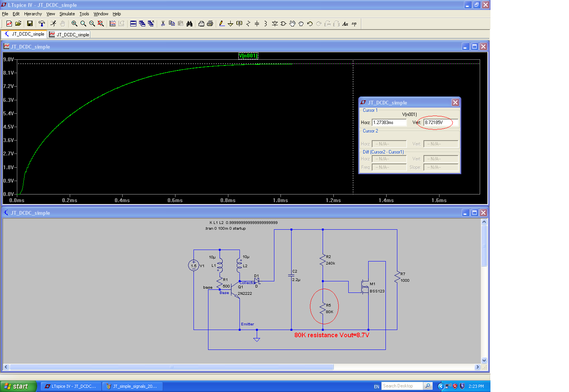Open the Simulate menu
This screenshot has height=392, width=569.
[67, 14]
